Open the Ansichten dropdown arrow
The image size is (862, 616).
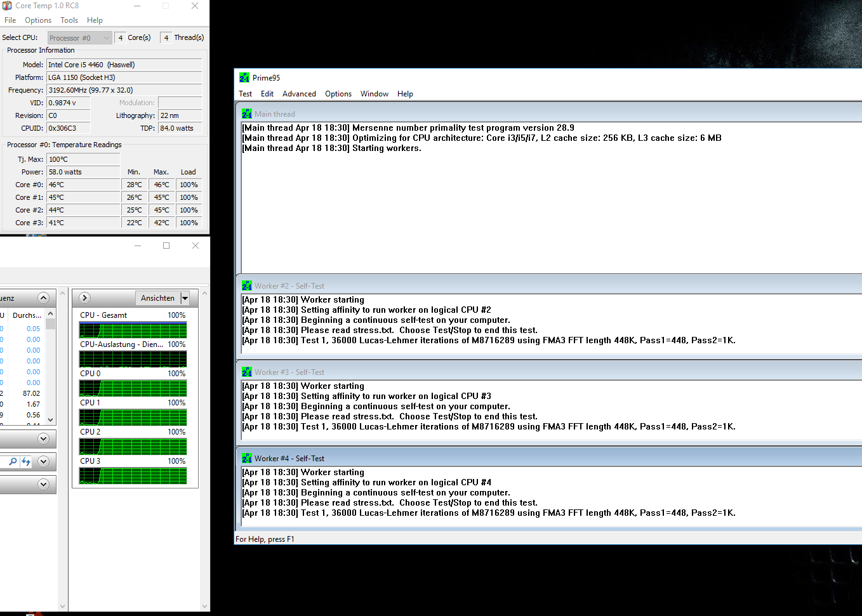click(185, 298)
